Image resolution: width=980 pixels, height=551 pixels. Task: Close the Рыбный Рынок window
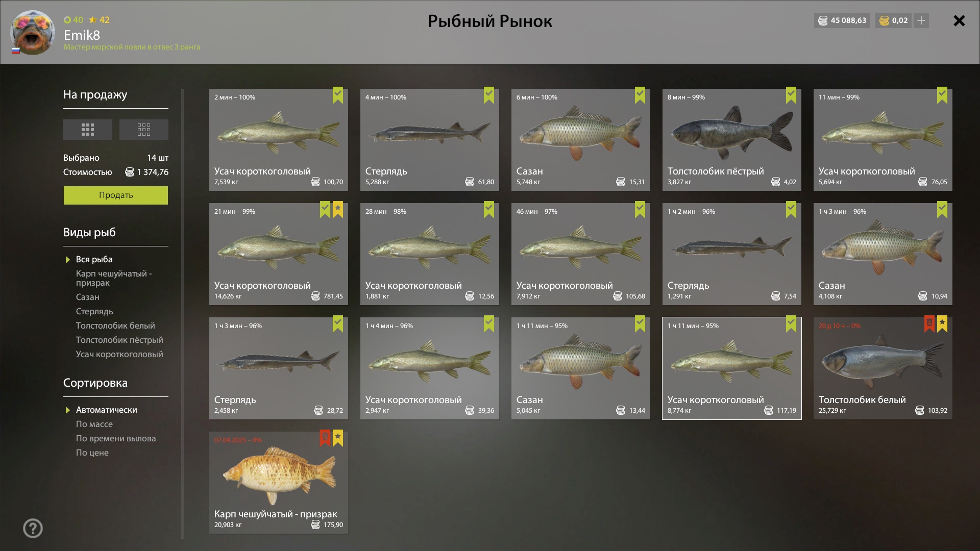click(x=959, y=20)
